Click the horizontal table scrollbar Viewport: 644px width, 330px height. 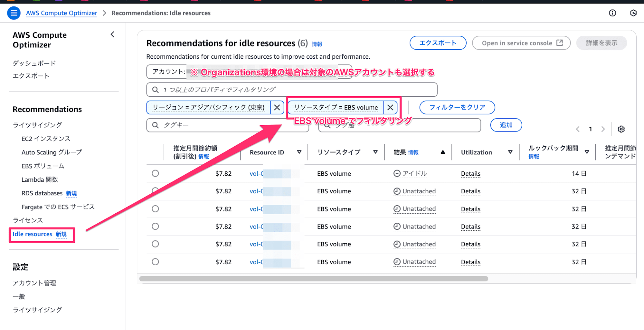[x=314, y=279]
